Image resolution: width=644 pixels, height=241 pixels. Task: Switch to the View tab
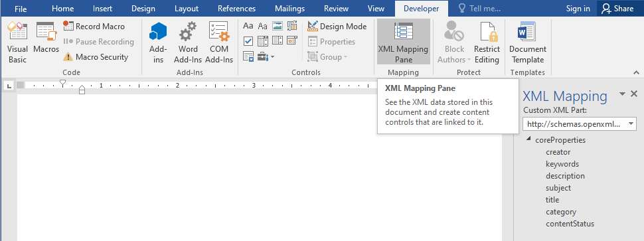376,9
